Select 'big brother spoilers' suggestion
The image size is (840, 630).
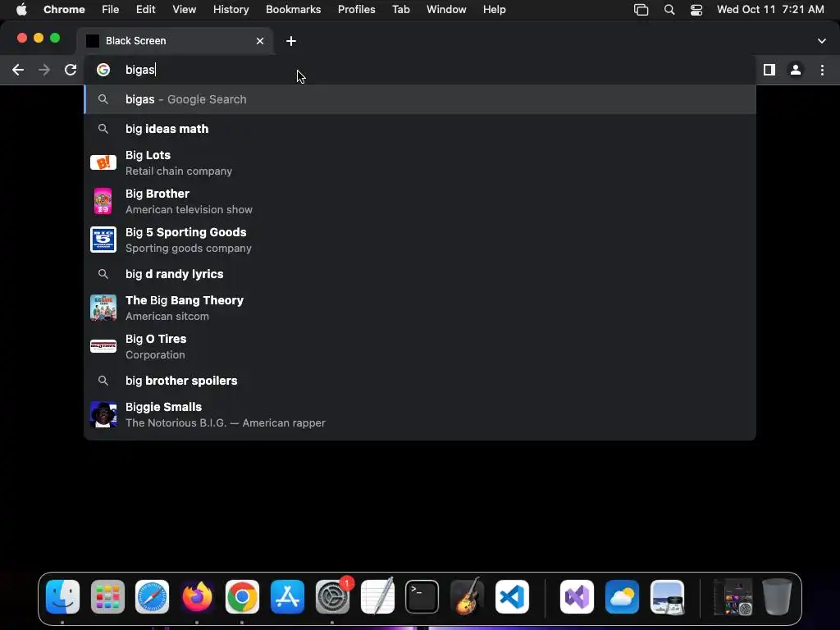click(x=420, y=381)
